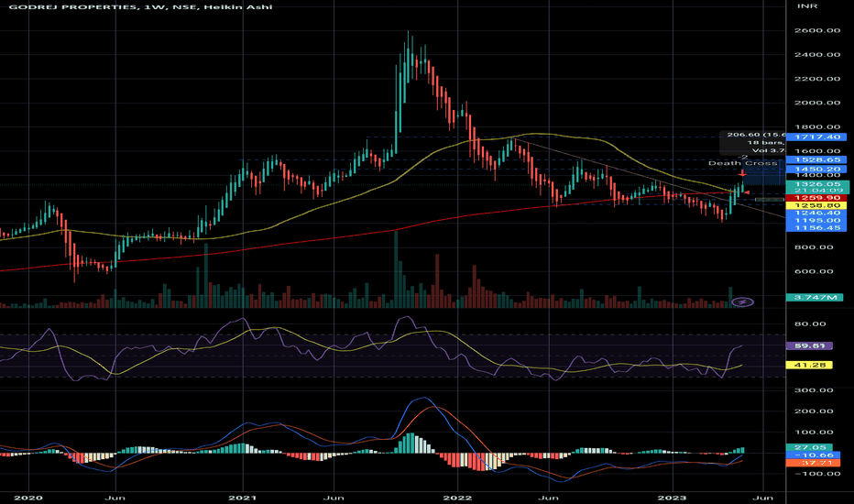Click the 2022 time axis label
The width and height of the screenshot is (854, 504).
457,498
